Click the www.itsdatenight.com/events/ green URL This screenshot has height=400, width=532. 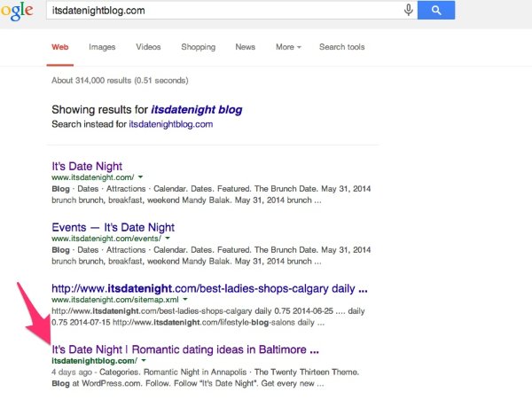point(106,239)
